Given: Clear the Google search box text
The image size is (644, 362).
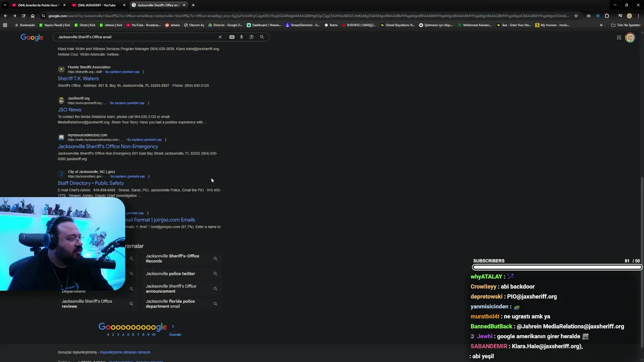Looking at the screenshot, I should (220, 37).
